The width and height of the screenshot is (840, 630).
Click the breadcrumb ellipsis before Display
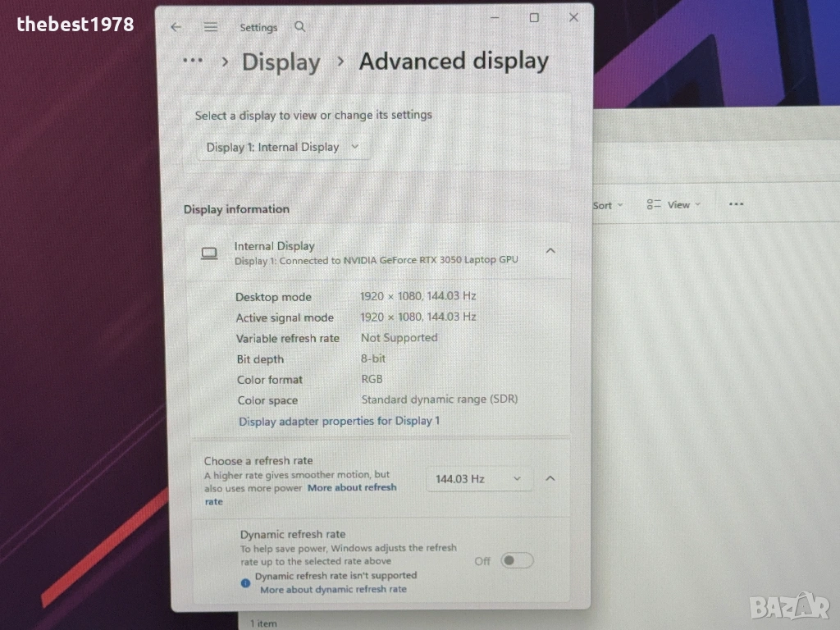click(x=193, y=61)
